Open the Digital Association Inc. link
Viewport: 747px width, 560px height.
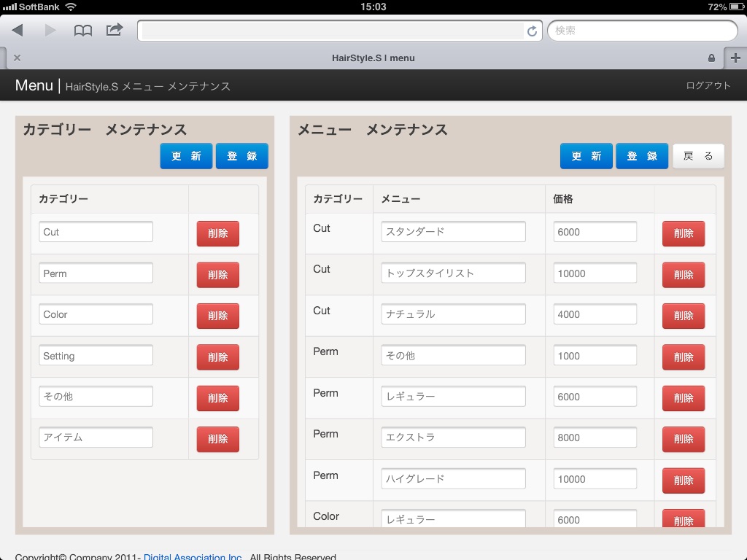(193, 556)
